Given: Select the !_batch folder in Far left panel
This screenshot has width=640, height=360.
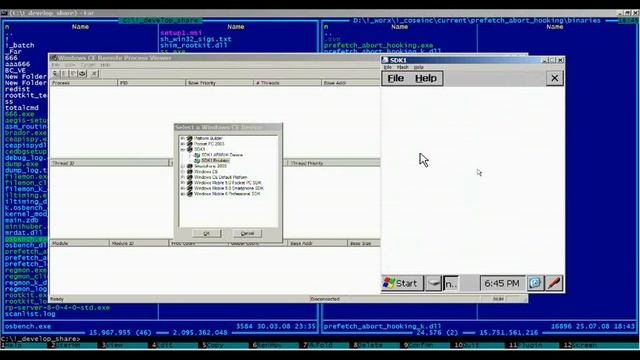Looking at the screenshot, I should (20, 45).
